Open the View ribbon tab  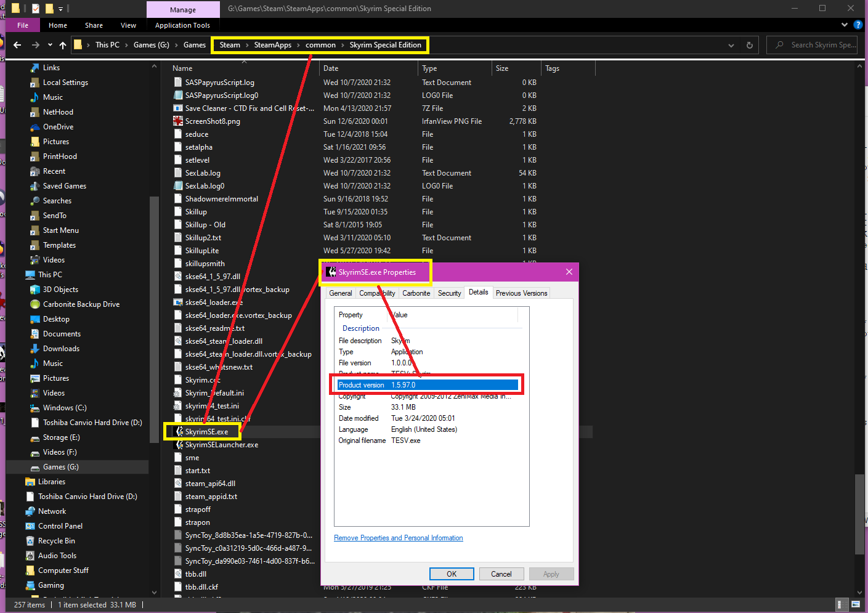129,25
